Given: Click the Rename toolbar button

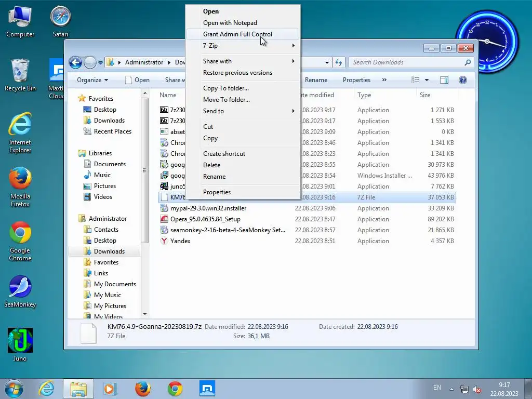Looking at the screenshot, I should [x=316, y=80].
